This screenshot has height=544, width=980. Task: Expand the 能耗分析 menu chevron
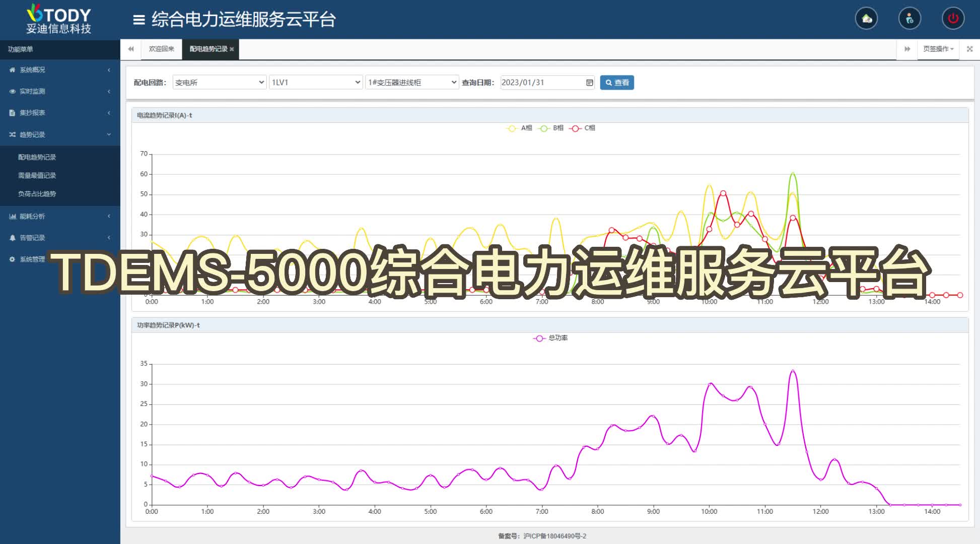109,216
